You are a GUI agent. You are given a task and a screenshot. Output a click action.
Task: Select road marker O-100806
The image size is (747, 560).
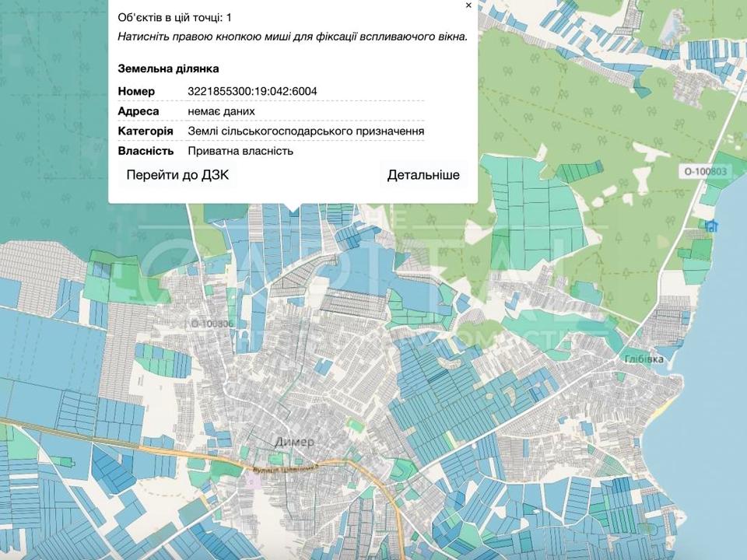pyautogui.click(x=211, y=323)
